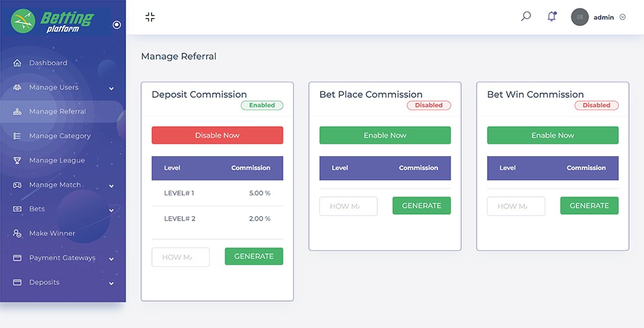
Task: Go to Deposits in the sidebar
Action: coord(44,282)
